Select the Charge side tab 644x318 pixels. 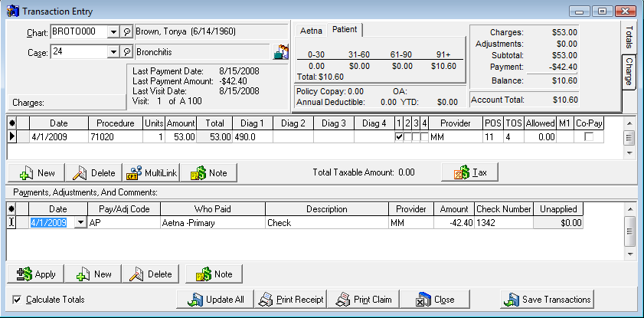point(629,72)
